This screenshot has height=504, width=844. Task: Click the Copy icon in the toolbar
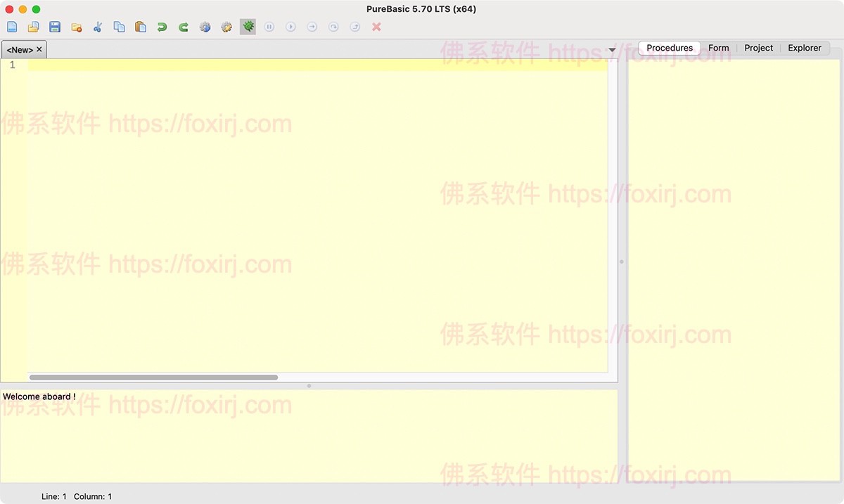tap(119, 27)
